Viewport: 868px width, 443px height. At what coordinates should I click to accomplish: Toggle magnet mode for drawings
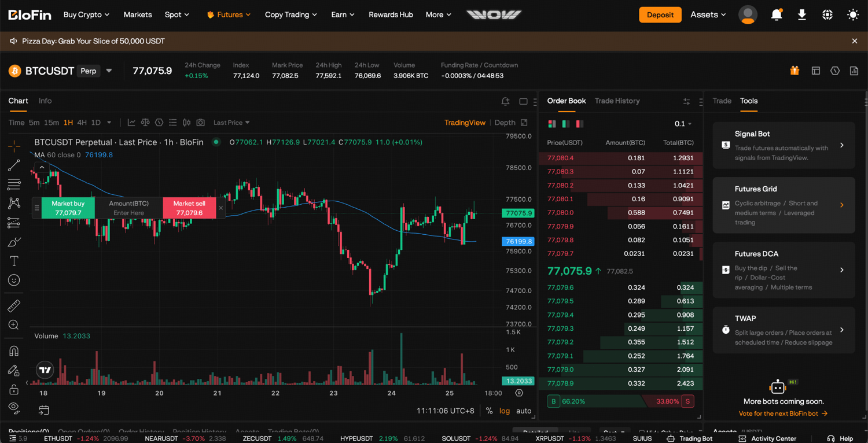pos(14,350)
